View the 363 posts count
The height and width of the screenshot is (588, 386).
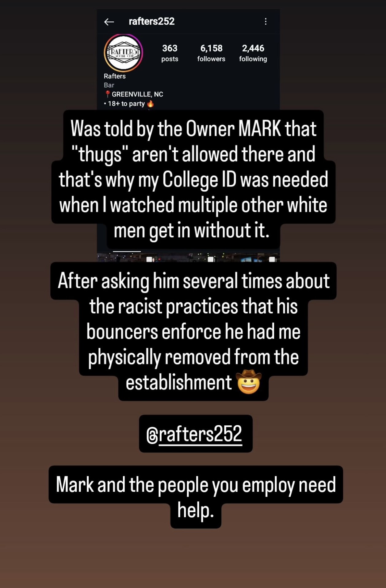[x=170, y=53]
